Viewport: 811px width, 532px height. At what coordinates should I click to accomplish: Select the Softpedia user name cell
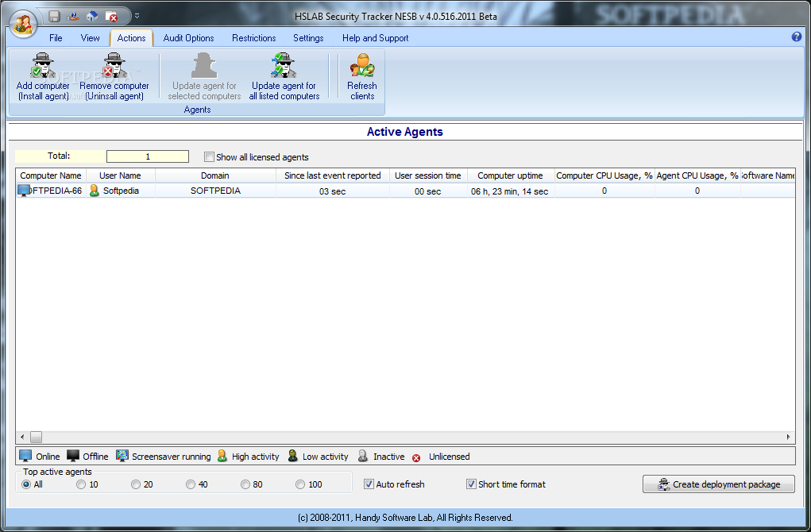(121, 191)
